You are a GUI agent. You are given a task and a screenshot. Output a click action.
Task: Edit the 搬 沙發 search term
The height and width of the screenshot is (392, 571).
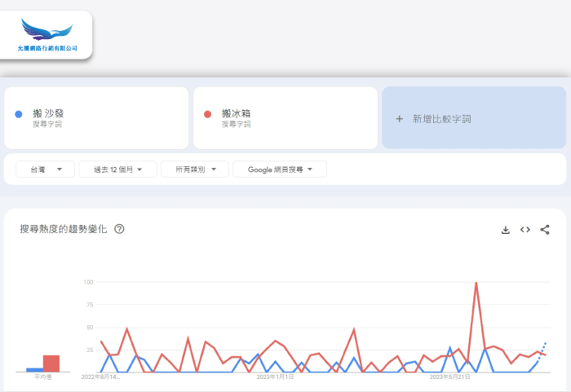pyautogui.click(x=48, y=113)
